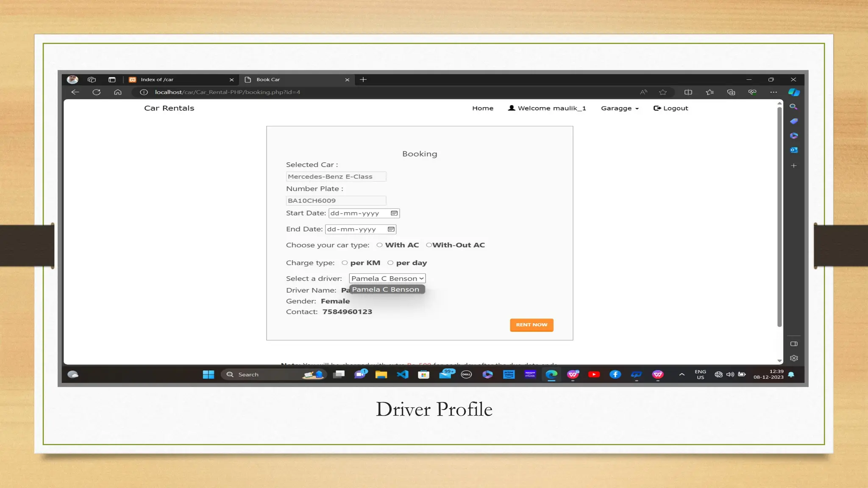Viewport: 868px width, 488px height.
Task: Go back using the browser back arrow
Action: tap(75, 92)
